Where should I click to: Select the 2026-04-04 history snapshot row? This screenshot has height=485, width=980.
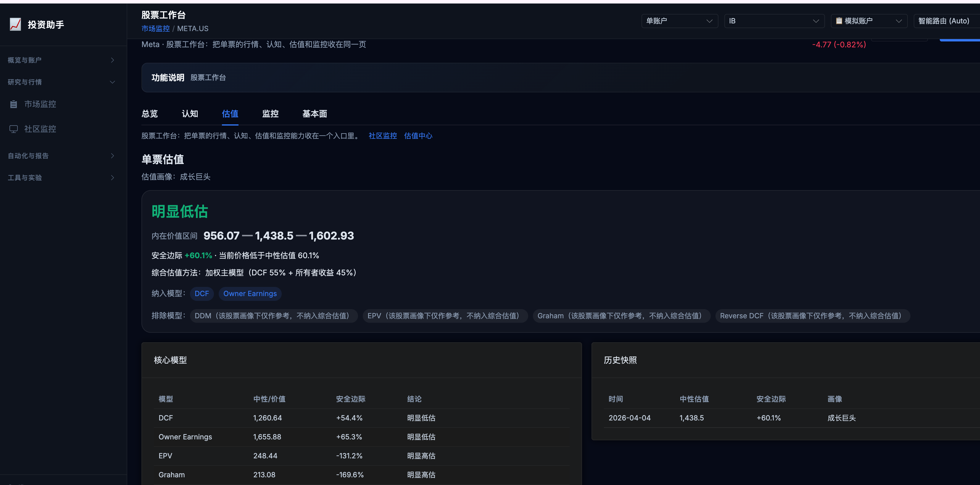[x=629, y=418]
